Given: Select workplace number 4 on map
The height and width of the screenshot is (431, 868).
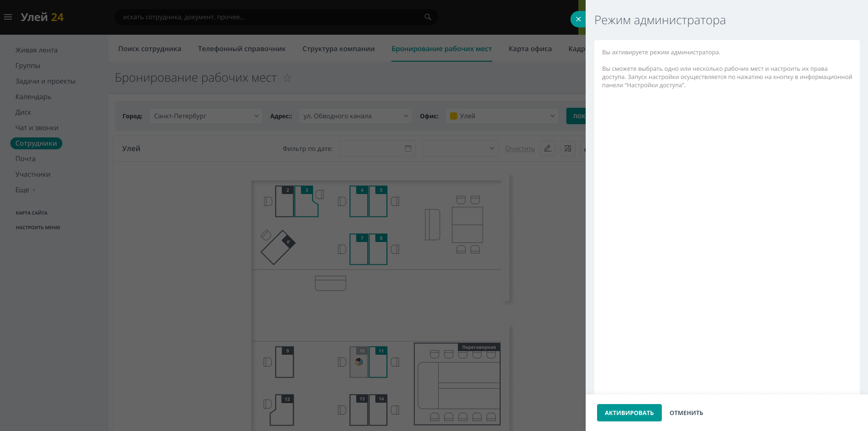Looking at the screenshot, I should pyautogui.click(x=359, y=201).
